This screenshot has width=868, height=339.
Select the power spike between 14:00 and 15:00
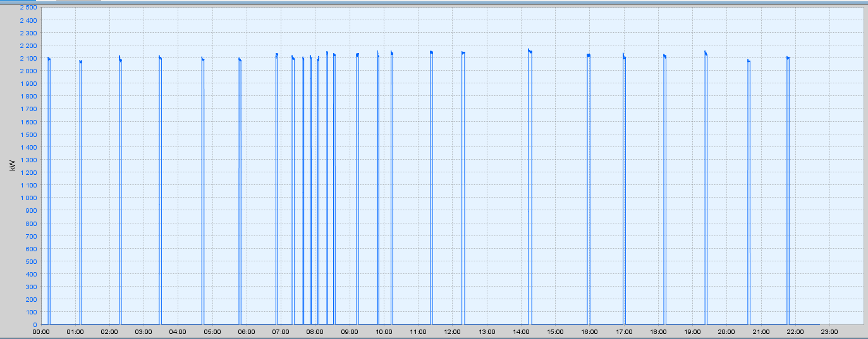(x=530, y=186)
